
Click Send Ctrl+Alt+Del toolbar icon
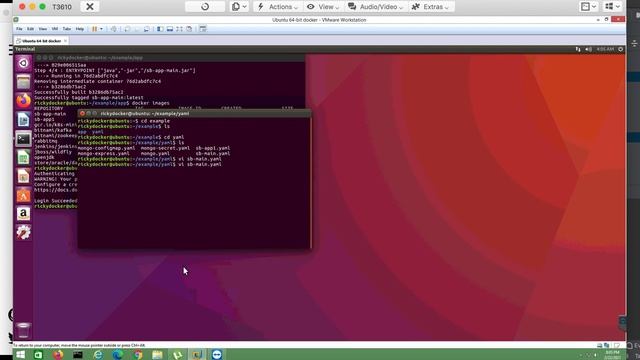(114, 29)
